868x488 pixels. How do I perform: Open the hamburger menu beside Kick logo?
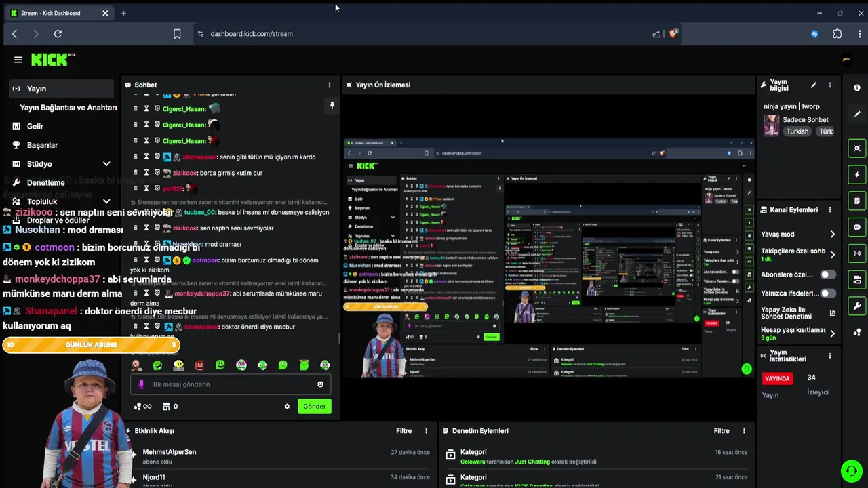click(18, 60)
